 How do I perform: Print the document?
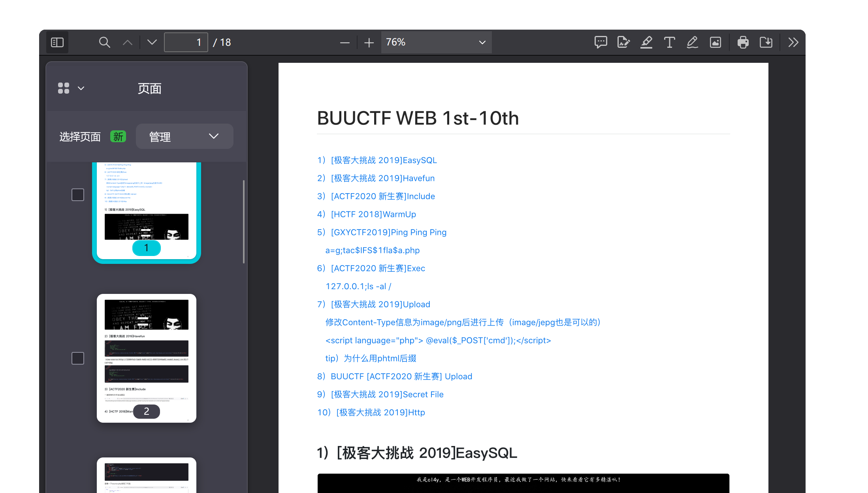coord(743,42)
